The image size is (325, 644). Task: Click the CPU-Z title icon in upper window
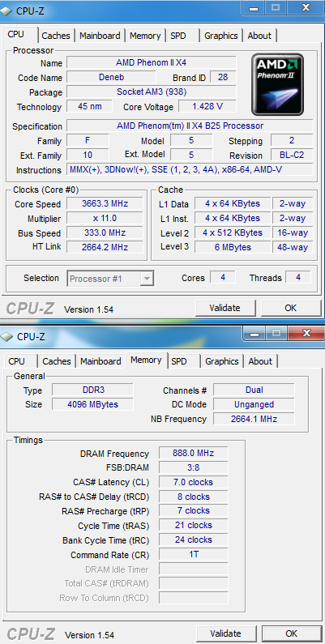pyautogui.click(x=6, y=11)
